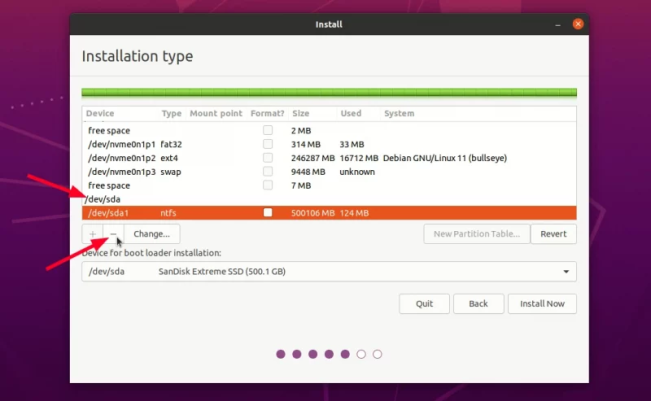The image size is (651, 401).
Task: Tick format checkbox for nvme0n1p3 swap
Action: pyautogui.click(x=267, y=172)
